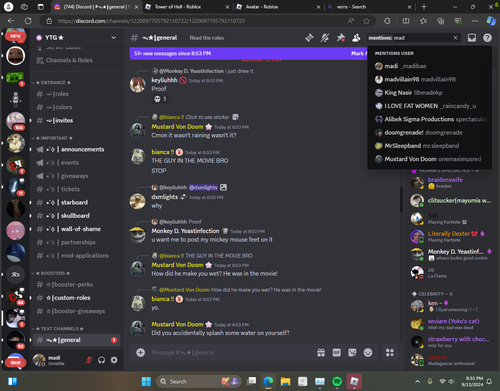Open the invites channel
Screen dimensions: 500x391
76,120
